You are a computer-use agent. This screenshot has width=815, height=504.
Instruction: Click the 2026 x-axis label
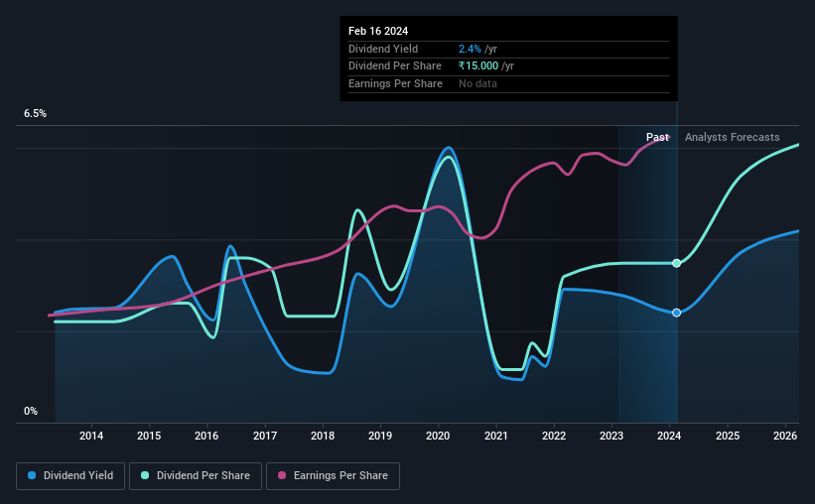coord(785,436)
